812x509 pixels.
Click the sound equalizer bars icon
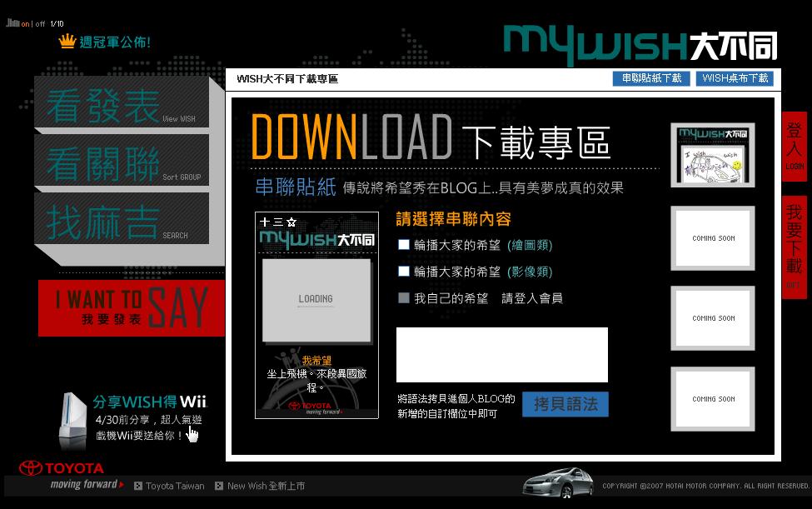point(13,22)
